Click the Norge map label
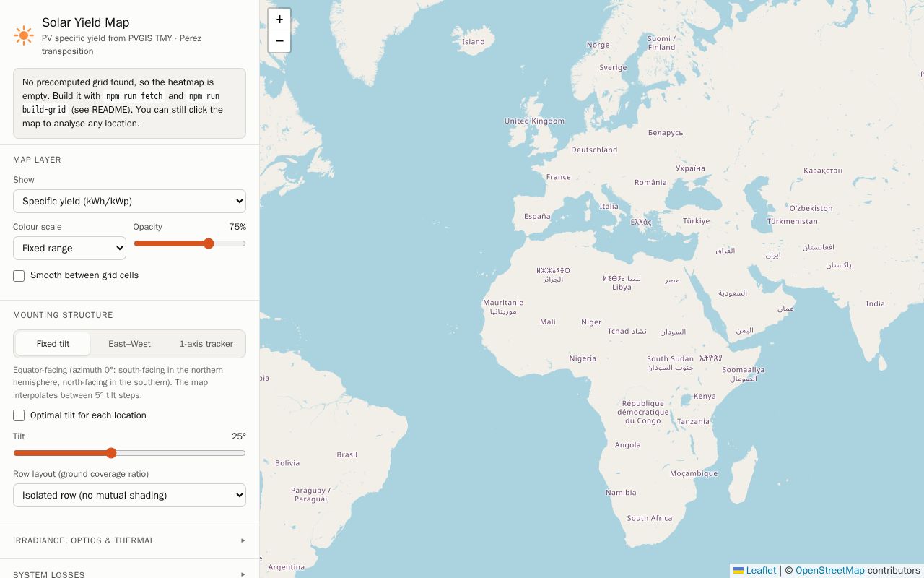The height and width of the screenshot is (578, 924). 598,45
